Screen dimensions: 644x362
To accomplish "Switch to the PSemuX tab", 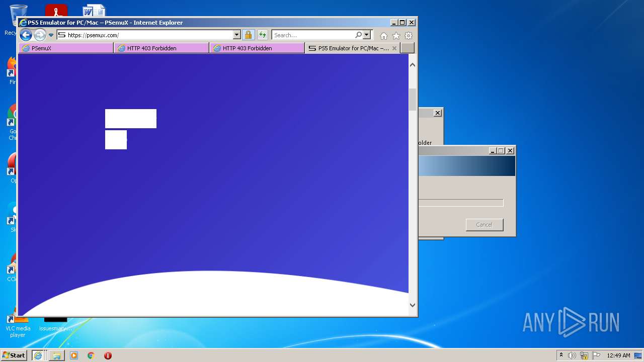I will (x=66, y=48).
